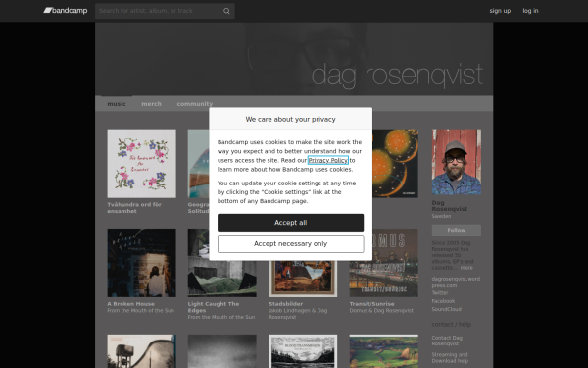
Task: Choose Accept necessary only
Action: coord(291,244)
